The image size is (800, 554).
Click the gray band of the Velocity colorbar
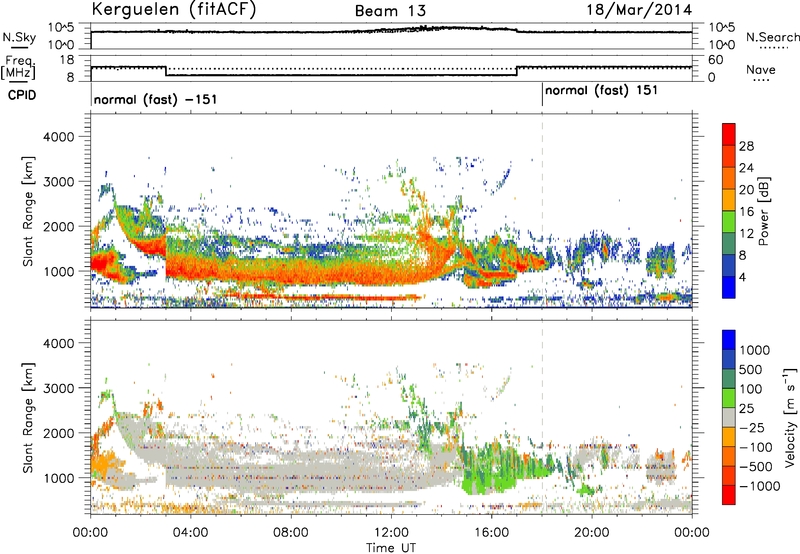[729, 418]
